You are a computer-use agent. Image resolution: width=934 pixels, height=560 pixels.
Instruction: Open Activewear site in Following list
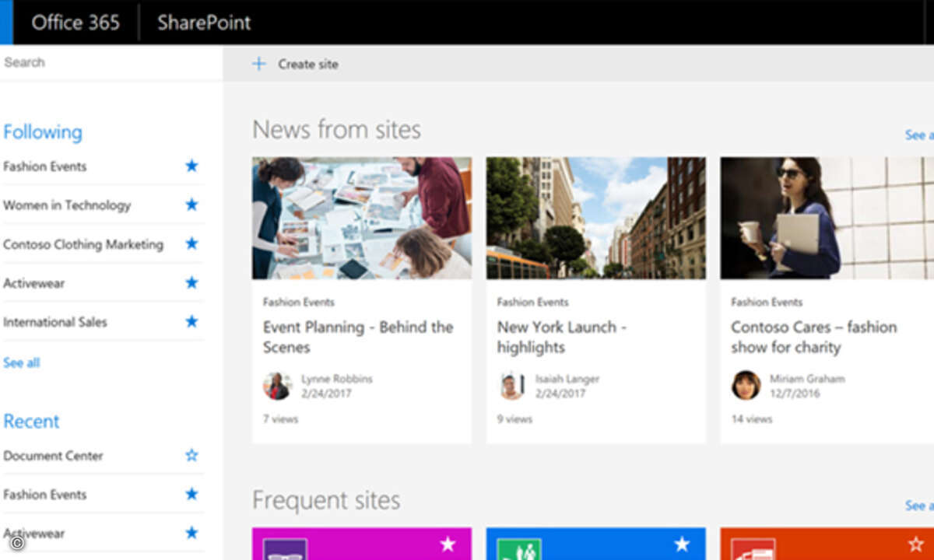(34, 283)
